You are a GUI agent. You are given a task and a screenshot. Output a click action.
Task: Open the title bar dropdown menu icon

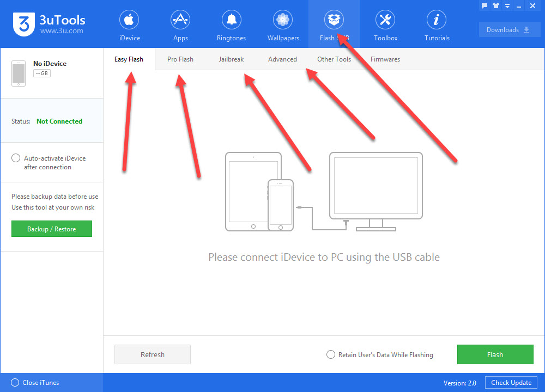tap(507, 6)
